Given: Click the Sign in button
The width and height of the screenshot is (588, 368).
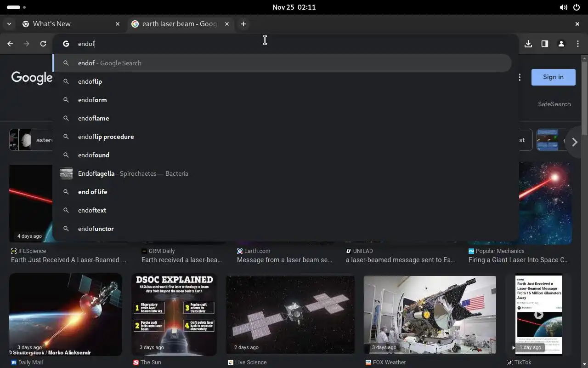Looking at the screenshot, I should (x=553, y=77).
